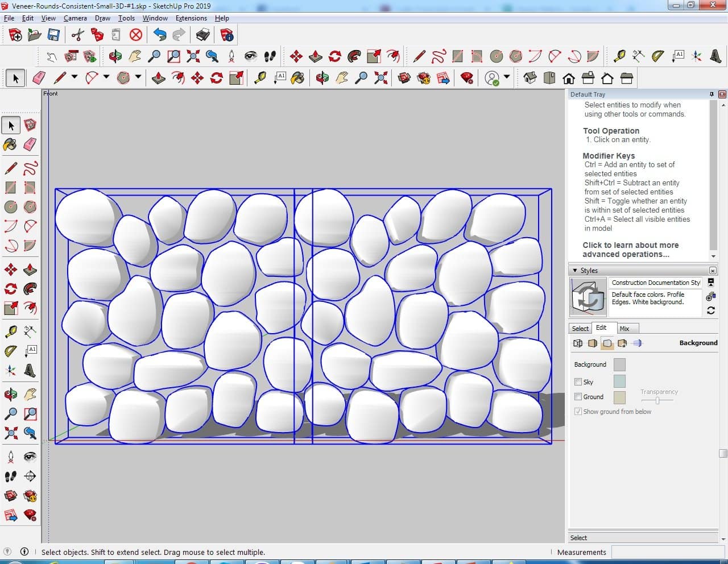Image resolution: width=728 pixels, height=564 pixels.
Task: Click the Freehand tool in left toolbar
Action: click(x=30, y=168)
